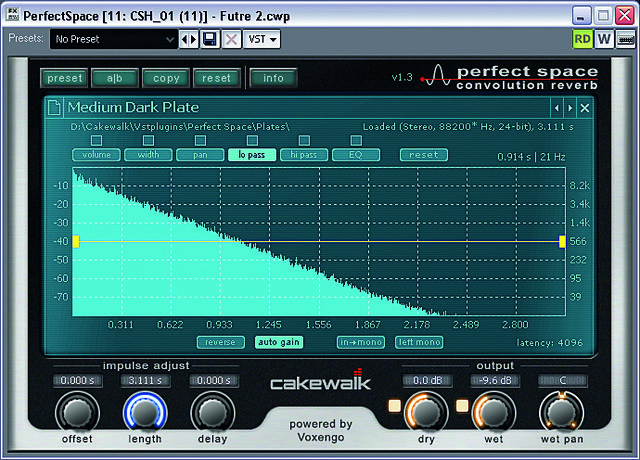Click the delay knob

213,413
